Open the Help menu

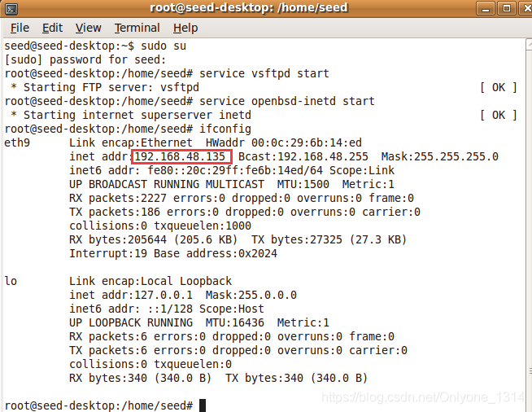point(185,28)
